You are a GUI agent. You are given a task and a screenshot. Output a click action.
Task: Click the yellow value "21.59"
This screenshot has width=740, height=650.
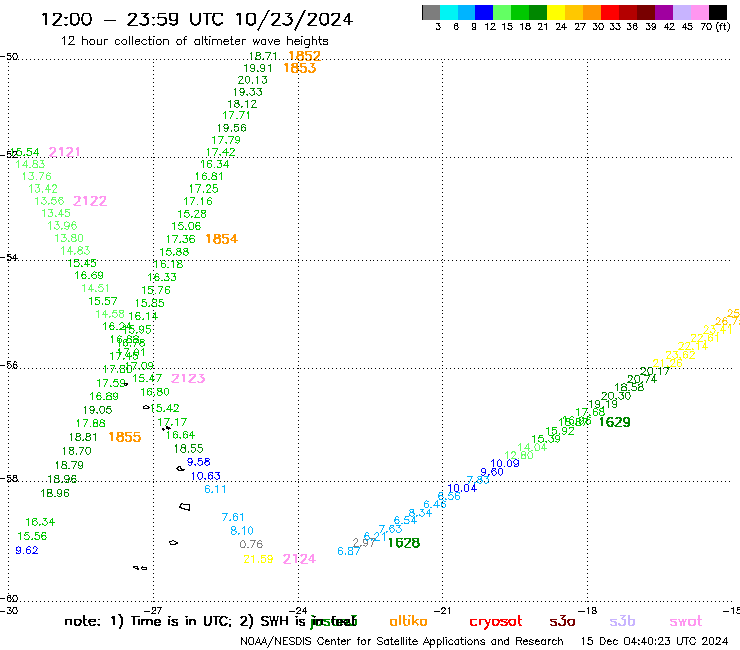[x=258, y=559]
